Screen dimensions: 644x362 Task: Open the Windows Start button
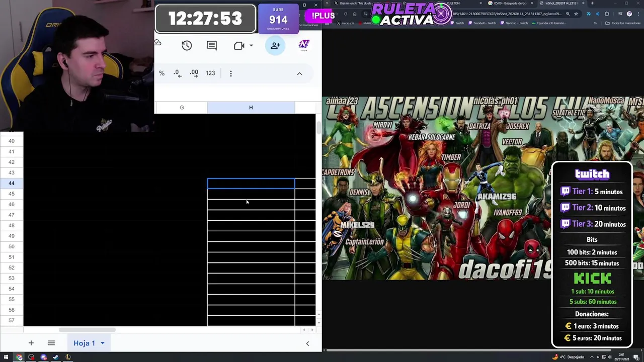tap(6, 357)
